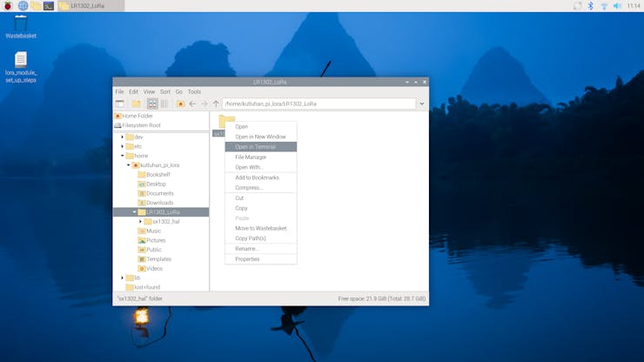Choose Properties in the context menu
Screen dimensions: 644x362
pyautogui.click(x=261, y=259)
